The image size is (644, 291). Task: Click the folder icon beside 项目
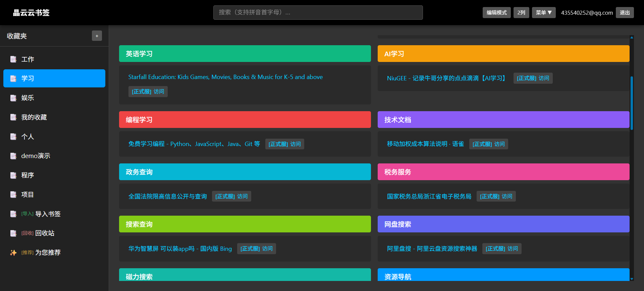pyautogui.click(x=13, y=195)
